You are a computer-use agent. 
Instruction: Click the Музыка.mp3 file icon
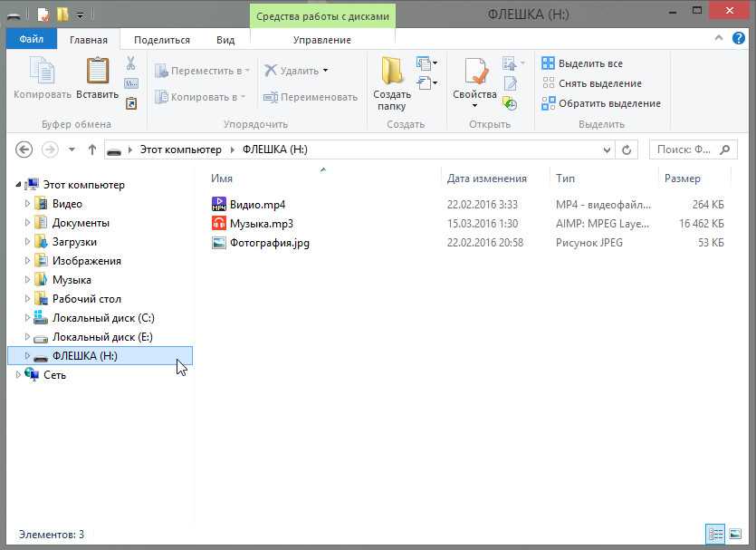point(219,224)
